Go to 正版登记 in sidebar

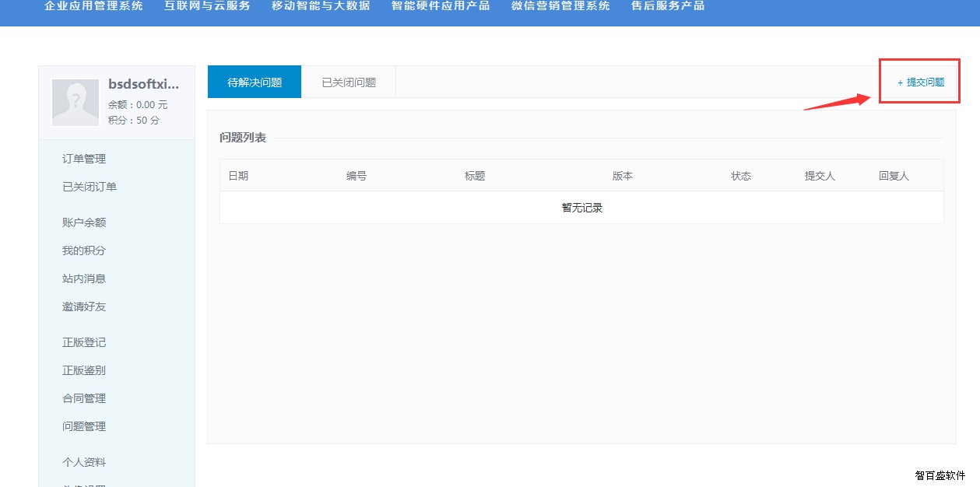tap(84, 342)
